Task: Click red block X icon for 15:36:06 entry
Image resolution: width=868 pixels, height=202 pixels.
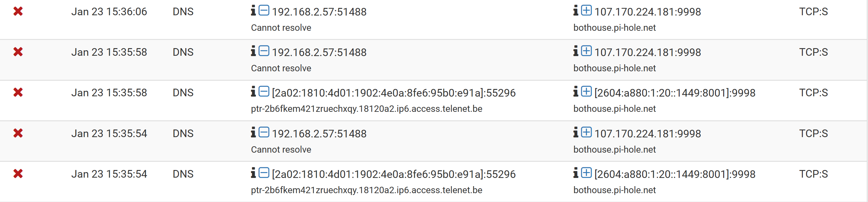Action: click(x=18, y=12)
